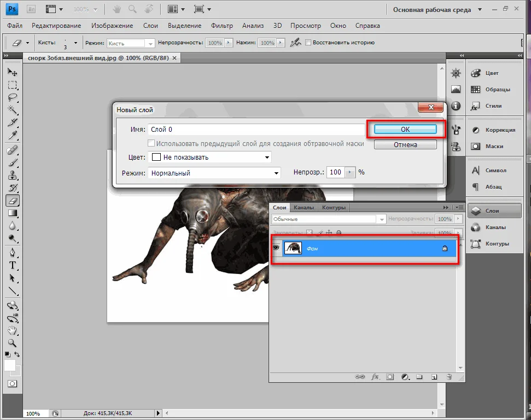This screenshot has width=531, height=420.
Task: Toggle clipping mask checkbox in dialog
Action: coord(151,143)
